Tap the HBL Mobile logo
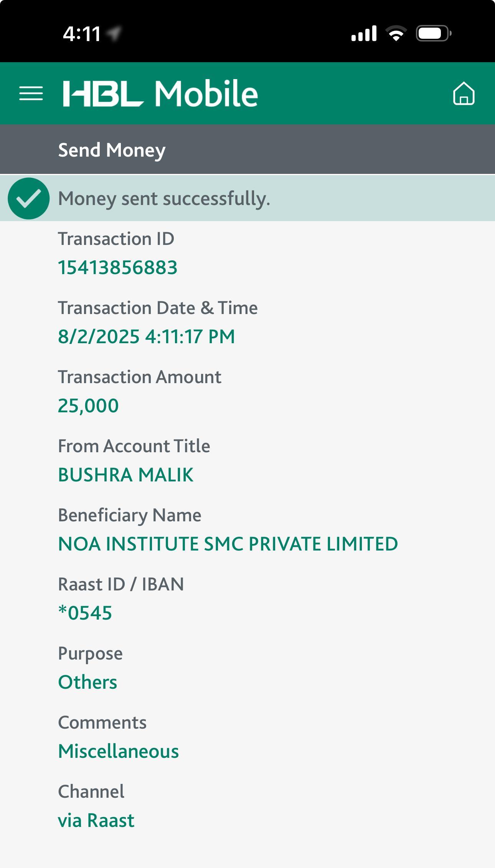495x868 pixels. click(x=160, y=93)
